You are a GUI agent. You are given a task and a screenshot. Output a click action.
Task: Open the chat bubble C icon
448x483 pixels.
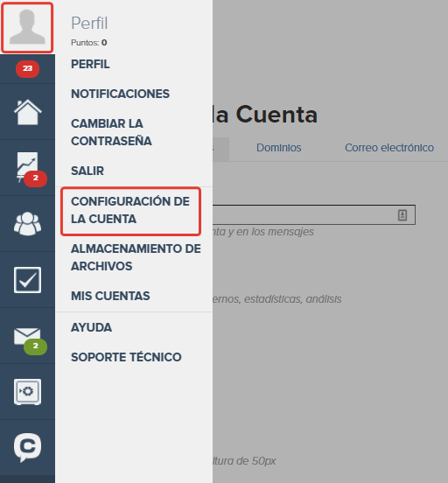click(27, 447)
